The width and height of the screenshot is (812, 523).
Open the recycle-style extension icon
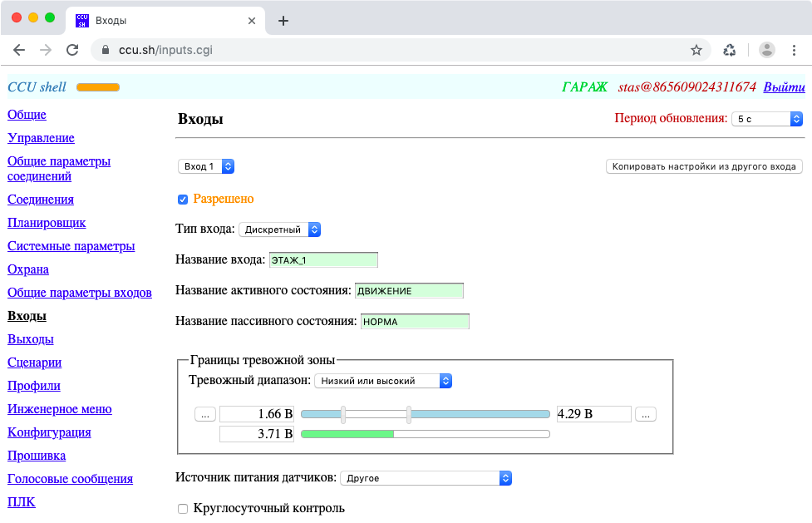tap(729, 50)
